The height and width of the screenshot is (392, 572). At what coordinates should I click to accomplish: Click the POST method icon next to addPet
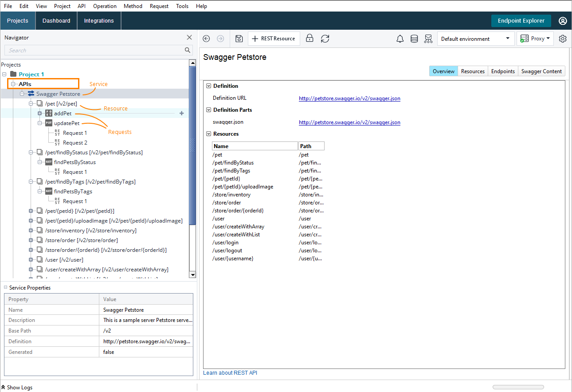49,113
